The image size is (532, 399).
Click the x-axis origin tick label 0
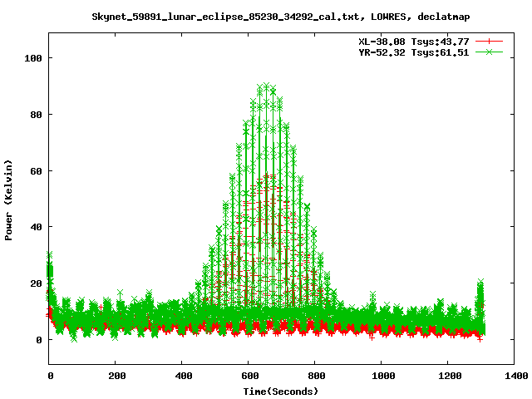(x=50, y=376)
